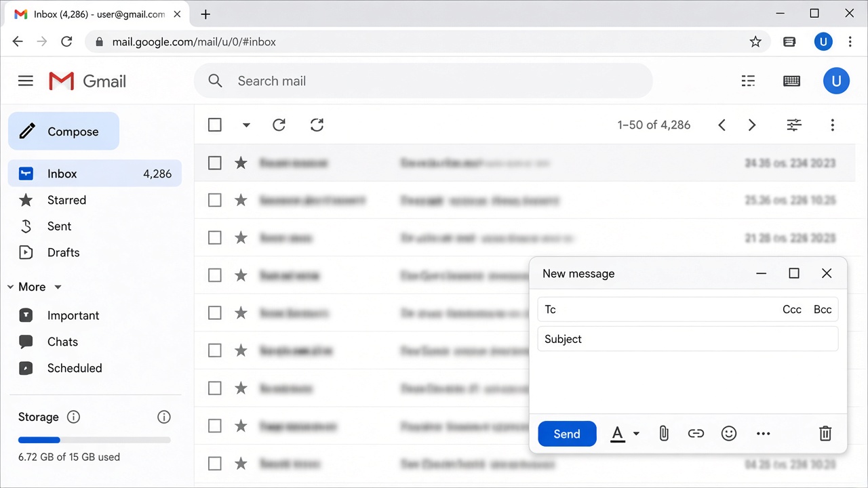Open formatting options with the underlined A
Viewport: 868px width, 488px height.
(x=617, y=434)
